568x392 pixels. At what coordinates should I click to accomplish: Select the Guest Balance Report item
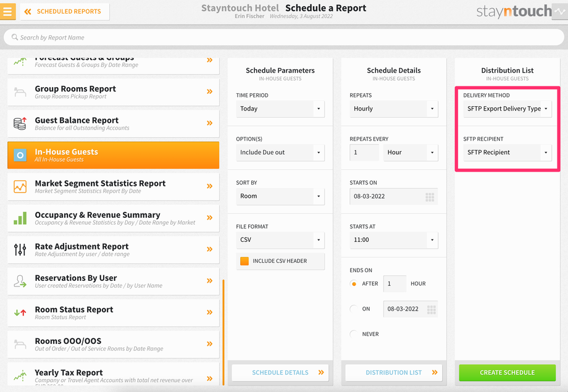[x=114, y=123]
